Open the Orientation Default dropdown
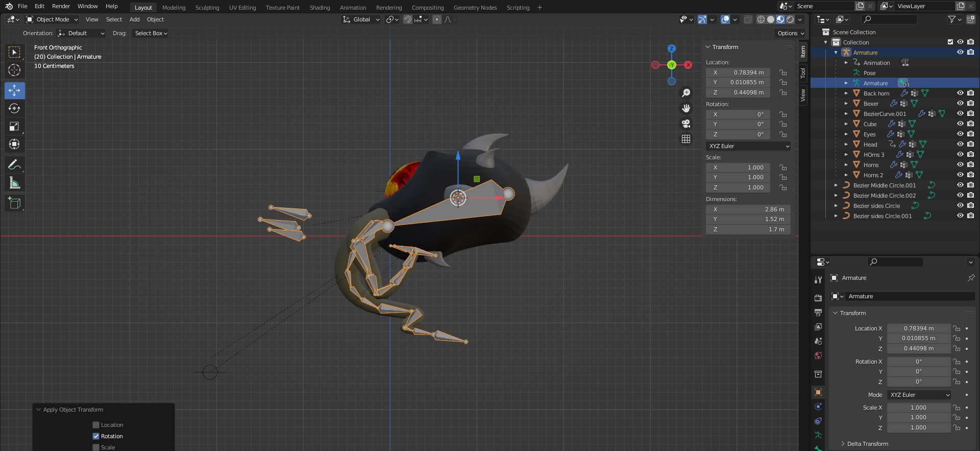This screenshot has height=451, width=980. click(x=81, y=33)
